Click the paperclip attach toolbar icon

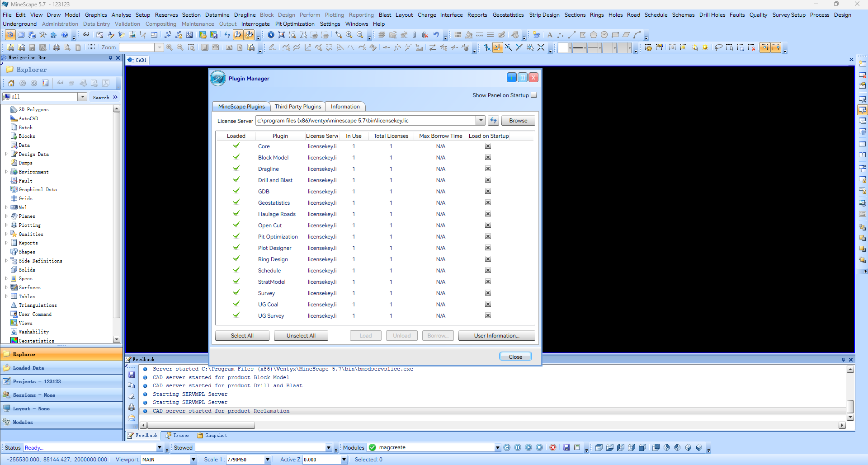point(414,35)
